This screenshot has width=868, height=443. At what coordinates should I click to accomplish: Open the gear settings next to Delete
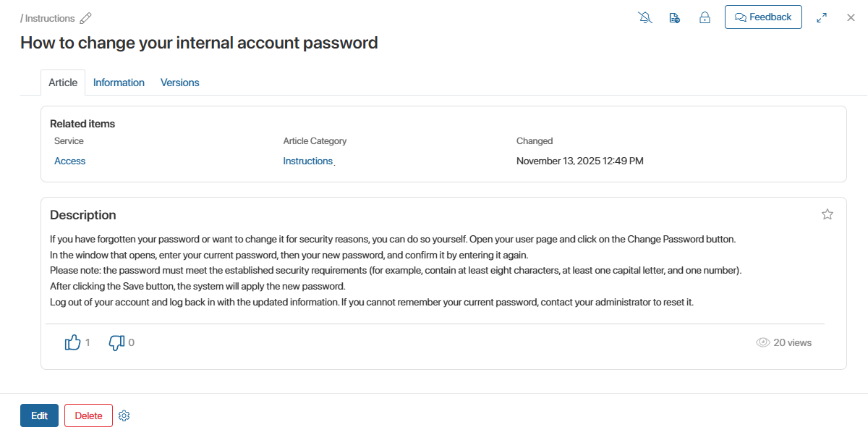(124, 415)
